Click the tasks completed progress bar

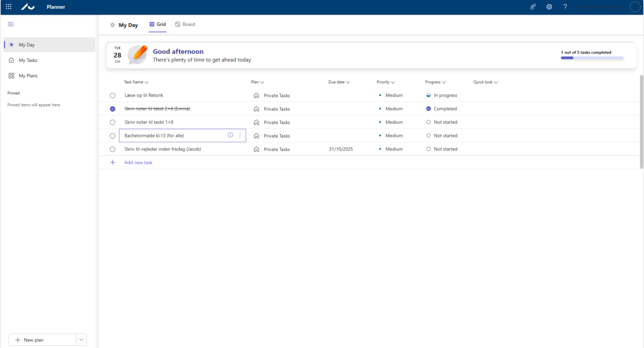[592, 57]
